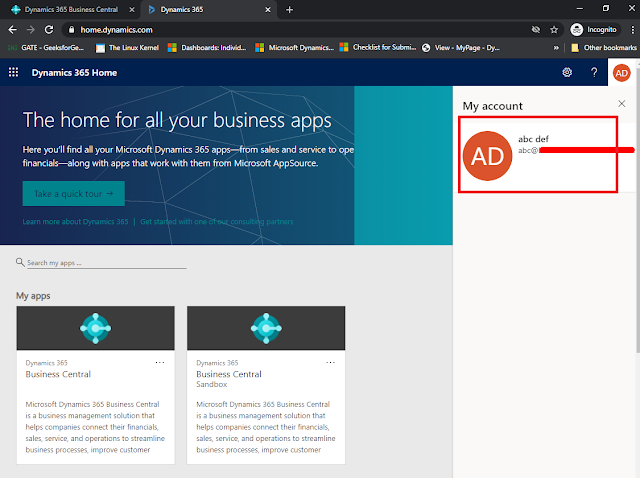
Task: Open The Linux Kernel bookmark
Action: [127, 48]
